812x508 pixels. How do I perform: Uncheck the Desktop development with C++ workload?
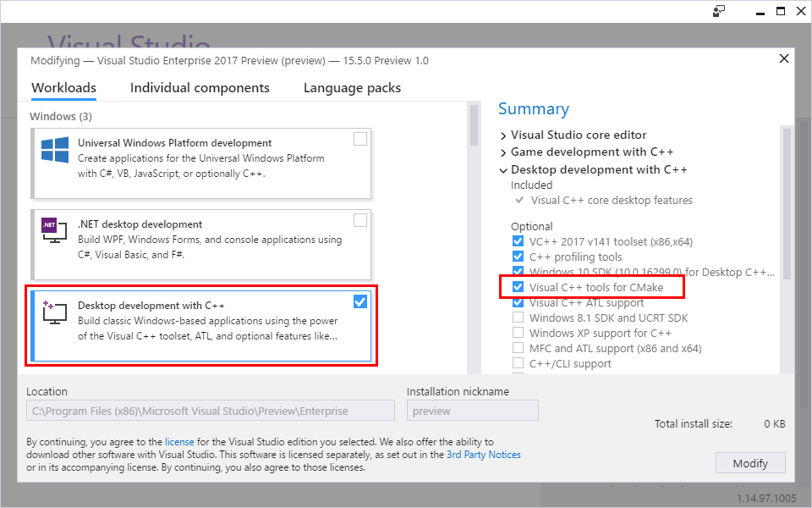pos(360,301)
